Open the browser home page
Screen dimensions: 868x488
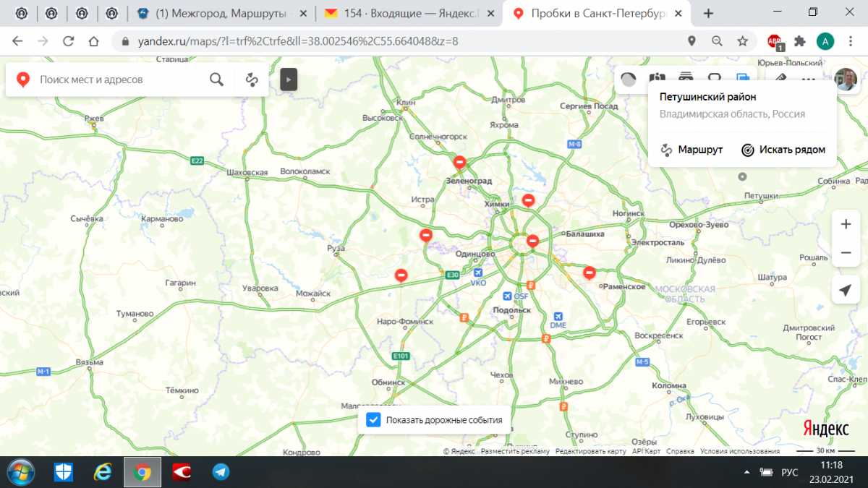(93, 41)
